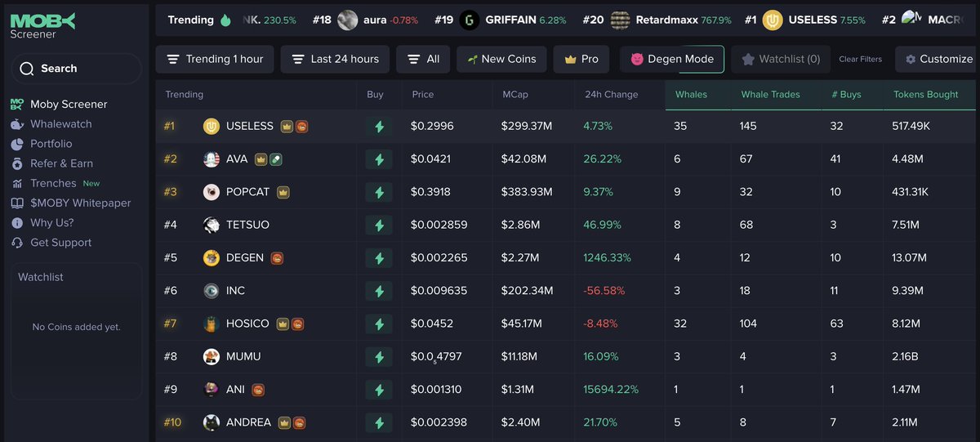Click AVA coin avatar
This screenshot has height=442, width=980.
(x=212, y=159)
